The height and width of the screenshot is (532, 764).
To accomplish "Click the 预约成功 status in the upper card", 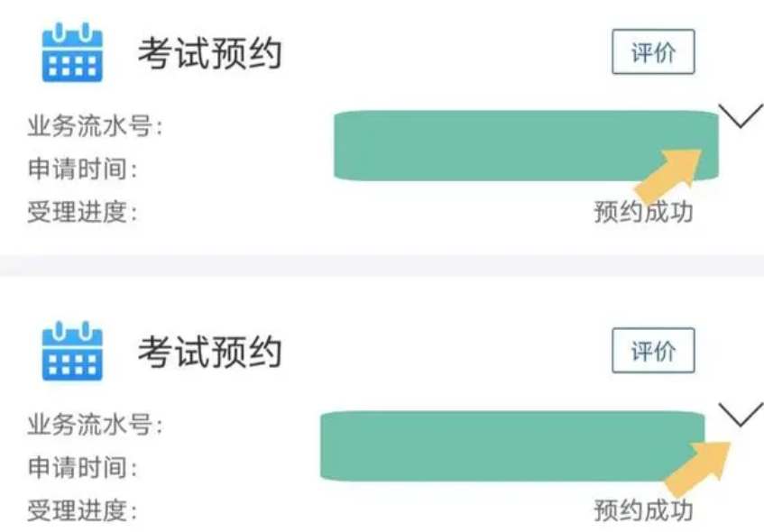I will click(644, 213).
